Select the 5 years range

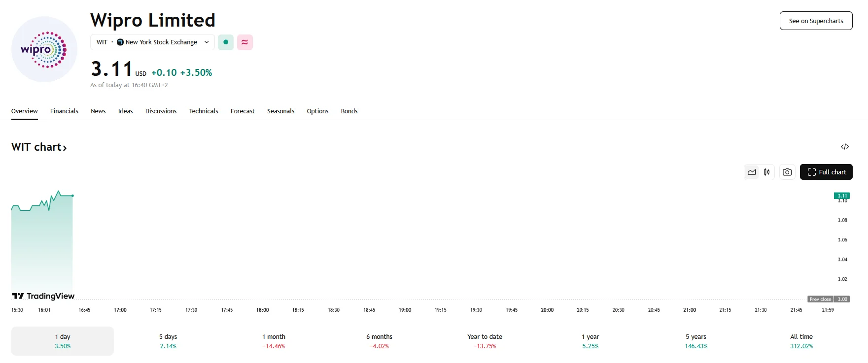[695, 341]
